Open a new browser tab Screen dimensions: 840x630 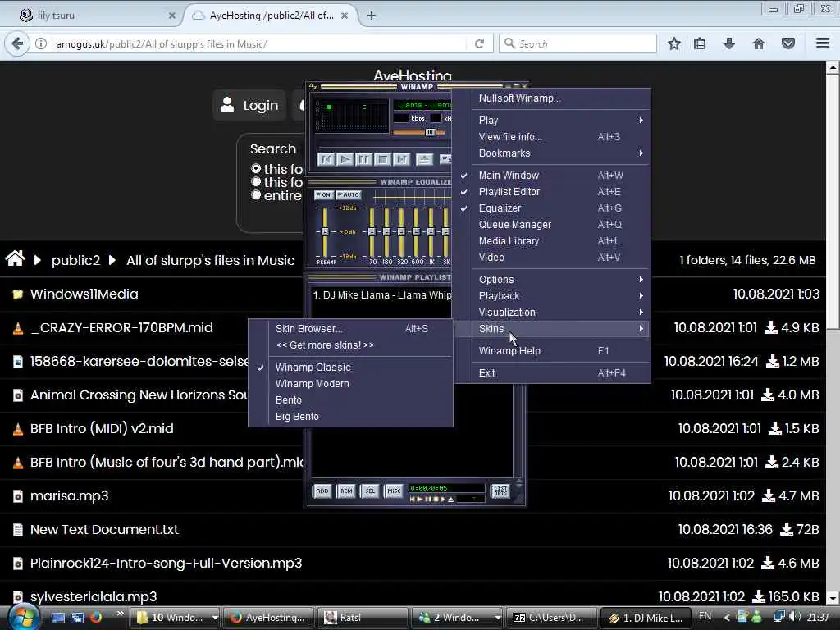(x=372, y=16)
